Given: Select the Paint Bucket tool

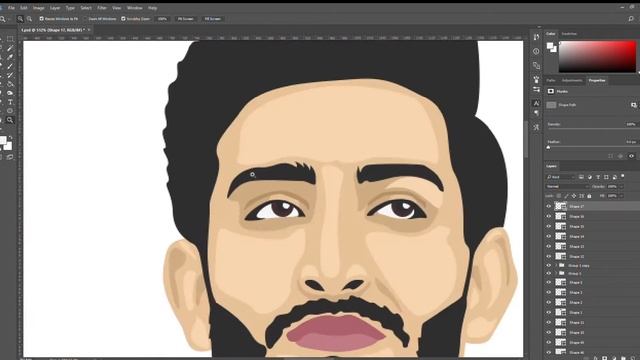Looking at the screenshot, I should [x=10, y=84].
